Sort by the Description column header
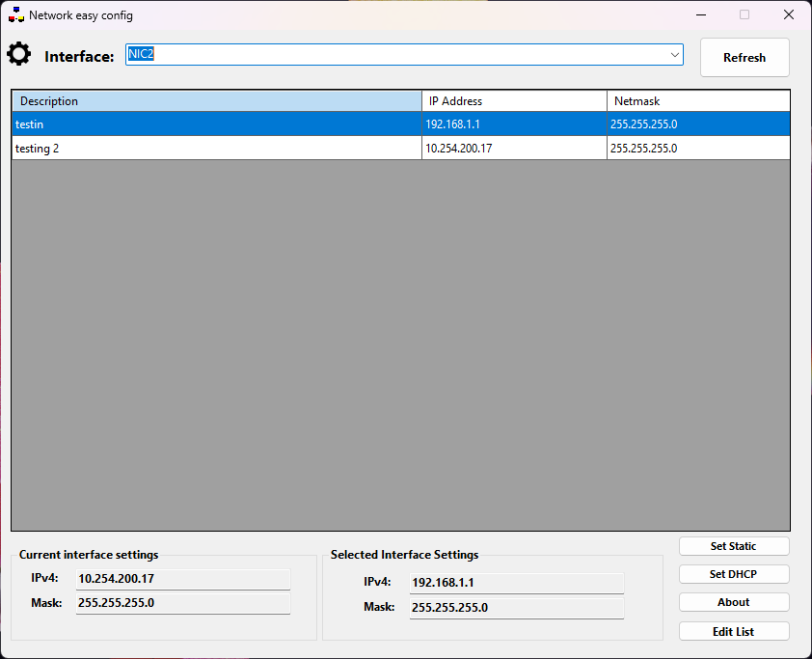Viewport: 812px width, 659px height. tap(217, 101)
